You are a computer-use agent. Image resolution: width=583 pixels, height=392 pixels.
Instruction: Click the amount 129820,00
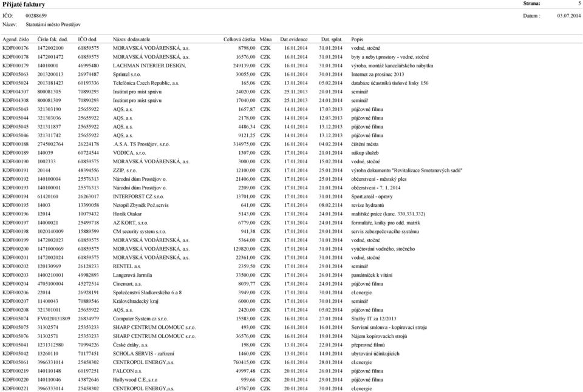click(244, 249)
